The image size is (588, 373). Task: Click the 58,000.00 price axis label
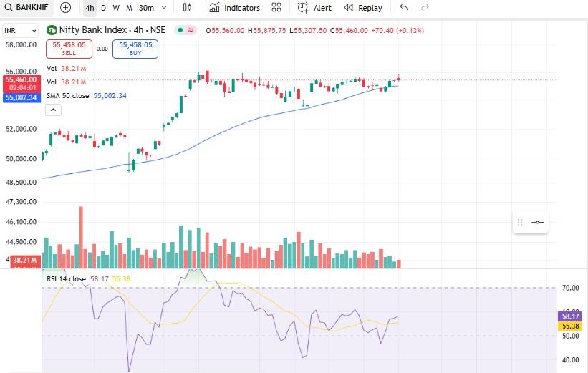(21, 44)
